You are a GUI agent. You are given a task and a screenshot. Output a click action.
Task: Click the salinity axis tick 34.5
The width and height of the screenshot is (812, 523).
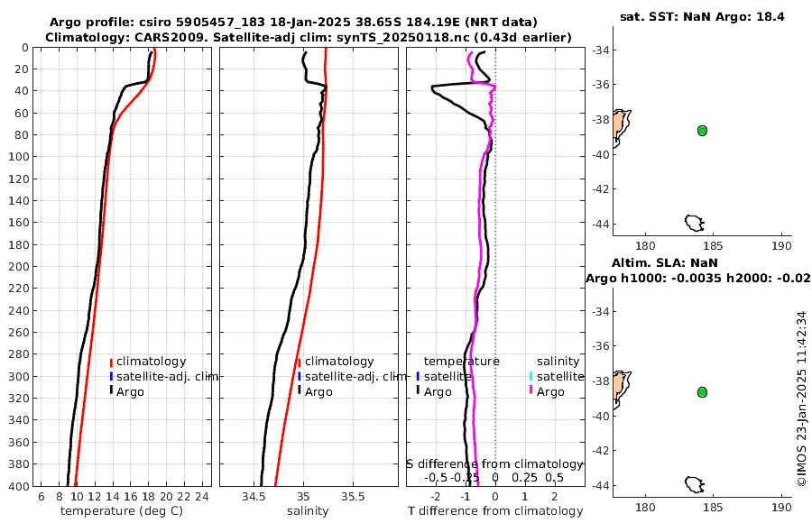tap(254, 497)
